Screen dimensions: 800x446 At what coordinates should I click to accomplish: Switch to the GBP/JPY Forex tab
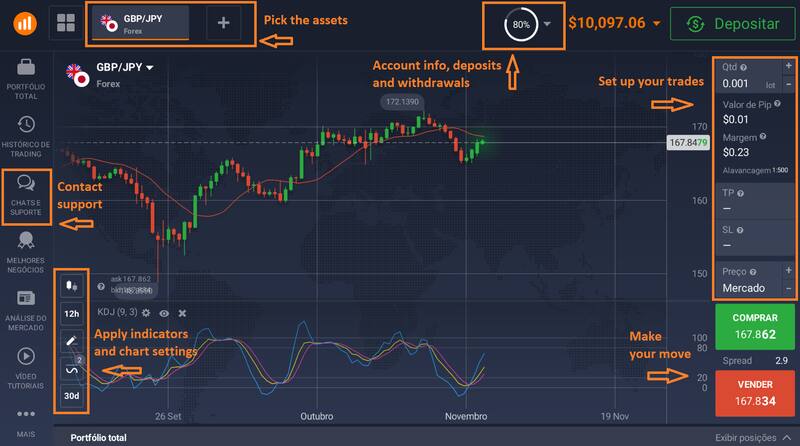tap(140, 23)
